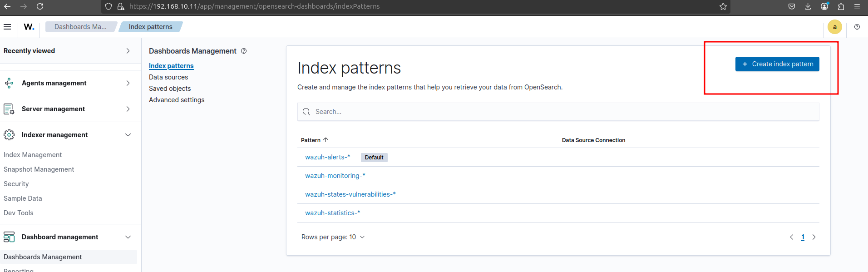868x272 pixels.
Task: Open the wazuh-alerts-* index pattern
Action: 327,157
